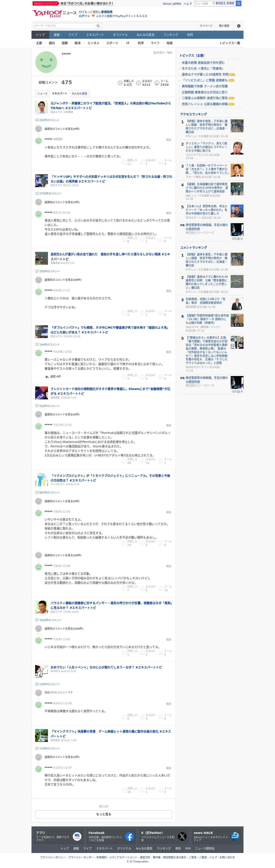Open the 630件のコメント link
Viewport: 275px width, 868px height.
coord(48,406)
